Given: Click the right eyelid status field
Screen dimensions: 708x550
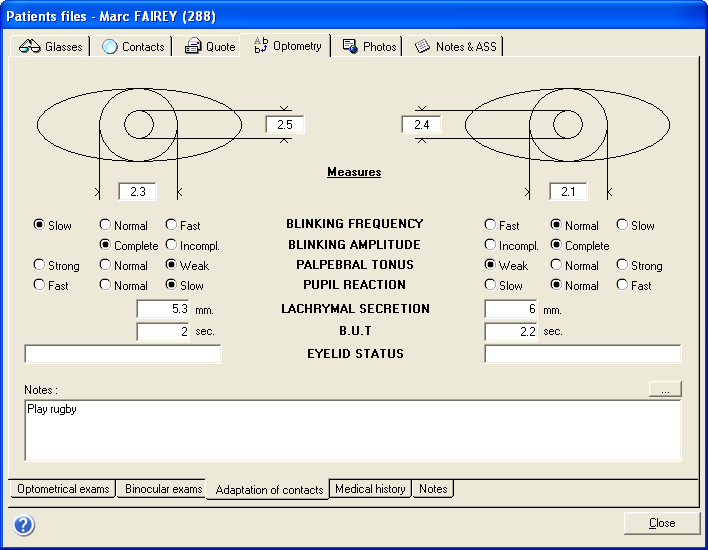Looking at the screenshot, I should [x=582, y=354].
